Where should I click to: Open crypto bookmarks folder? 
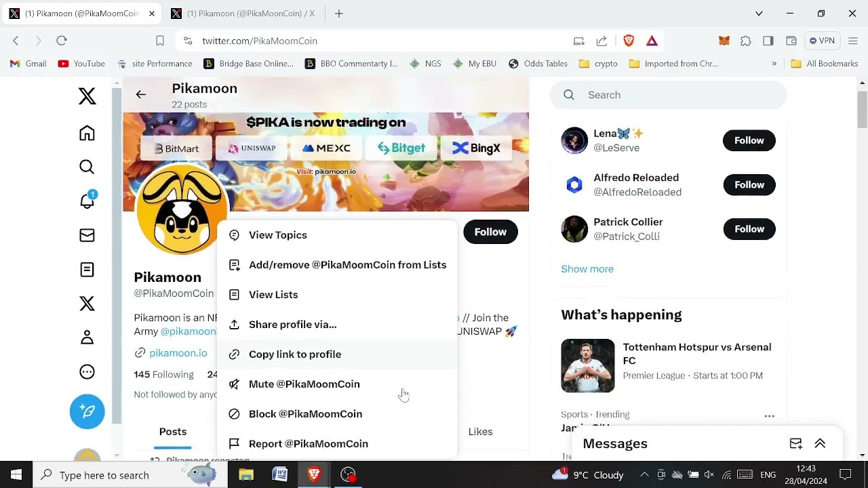(598, 64)
